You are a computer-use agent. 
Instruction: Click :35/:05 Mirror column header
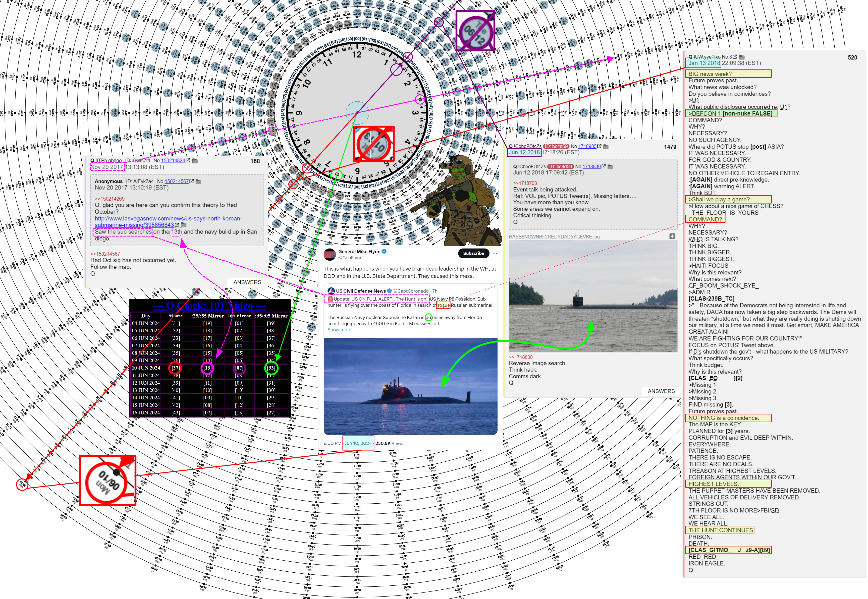271,316
